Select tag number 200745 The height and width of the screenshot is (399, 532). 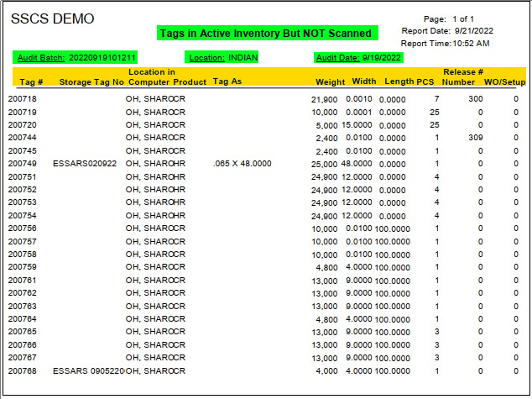point(22,150)
